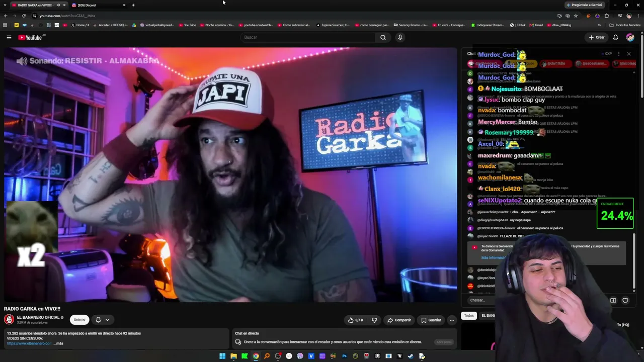Open the Sensory Rooms bookmark
Viewport: 644px width, 362px height.
click(411, 25)
